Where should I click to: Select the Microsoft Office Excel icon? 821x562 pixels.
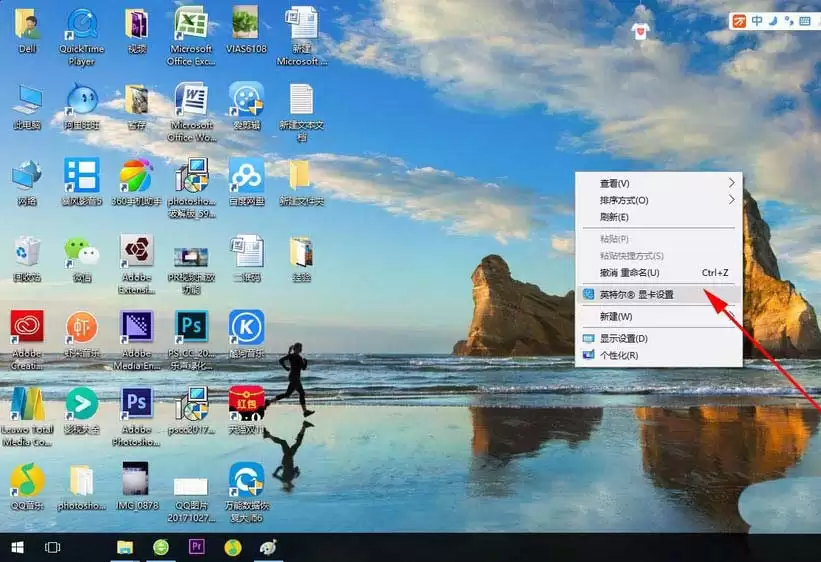(x=191, y=36)
